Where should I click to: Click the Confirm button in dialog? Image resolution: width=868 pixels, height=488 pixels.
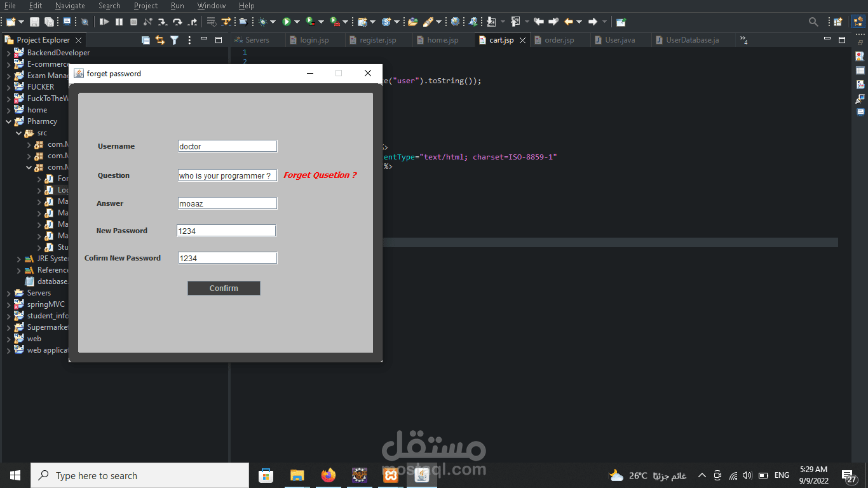[x=224, y=288]
